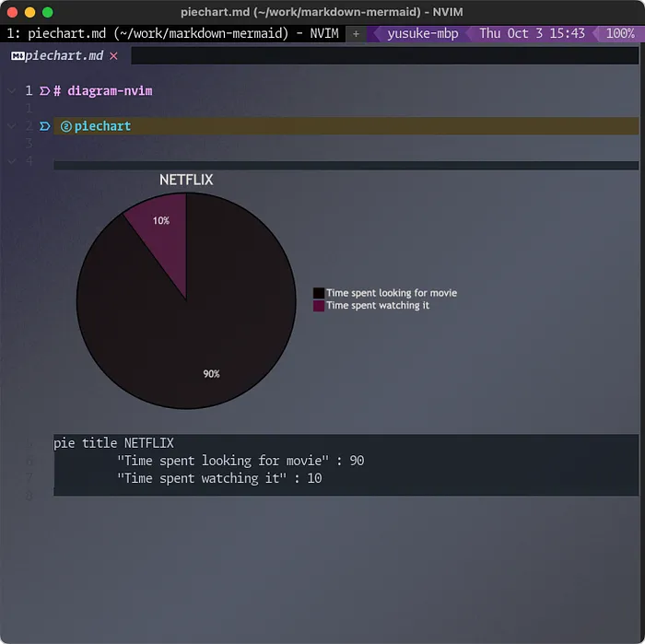Close the window with red button
Viewport: 645px width, 644px height.
pos(12,12)
